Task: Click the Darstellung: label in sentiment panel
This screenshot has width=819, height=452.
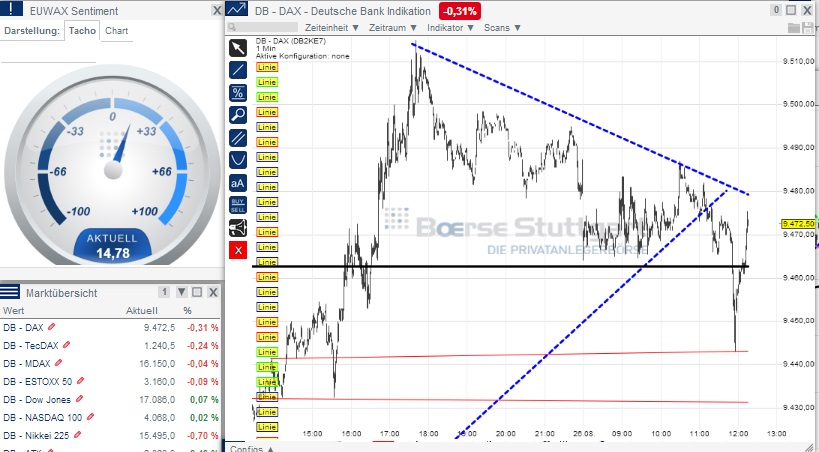Action: point(32,31)
